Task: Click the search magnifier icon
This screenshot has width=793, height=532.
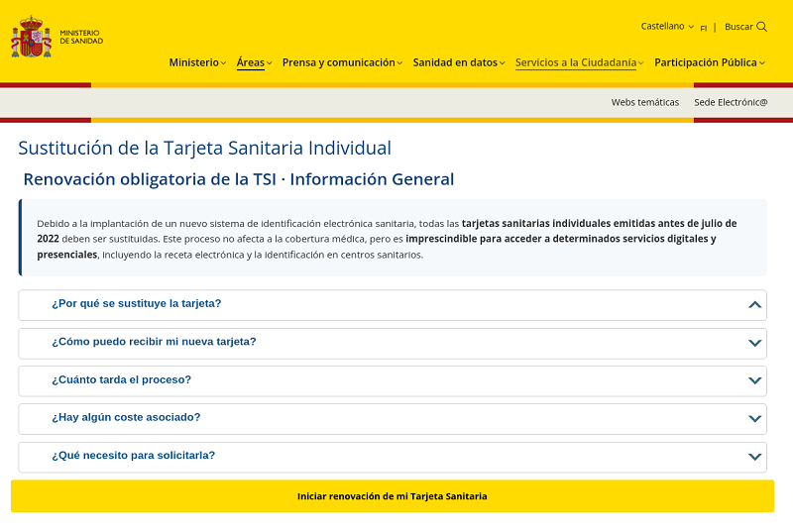Action: [761, 27]
